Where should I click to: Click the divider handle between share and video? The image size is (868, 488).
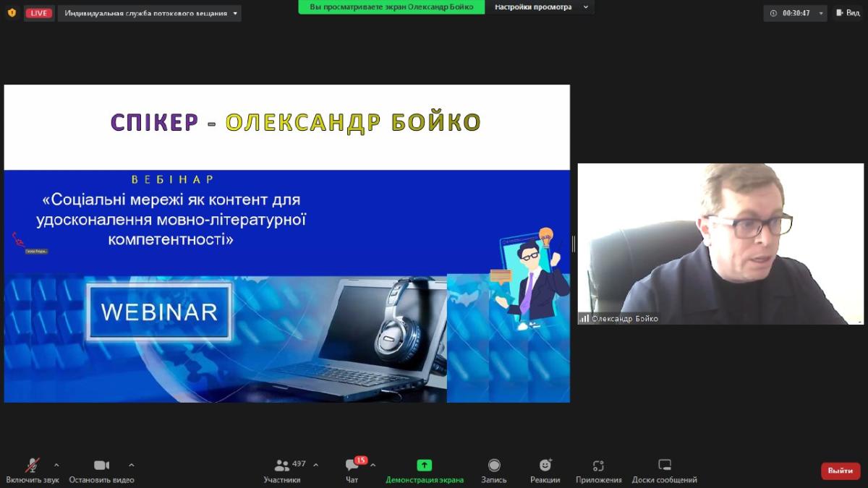point(574,244)
